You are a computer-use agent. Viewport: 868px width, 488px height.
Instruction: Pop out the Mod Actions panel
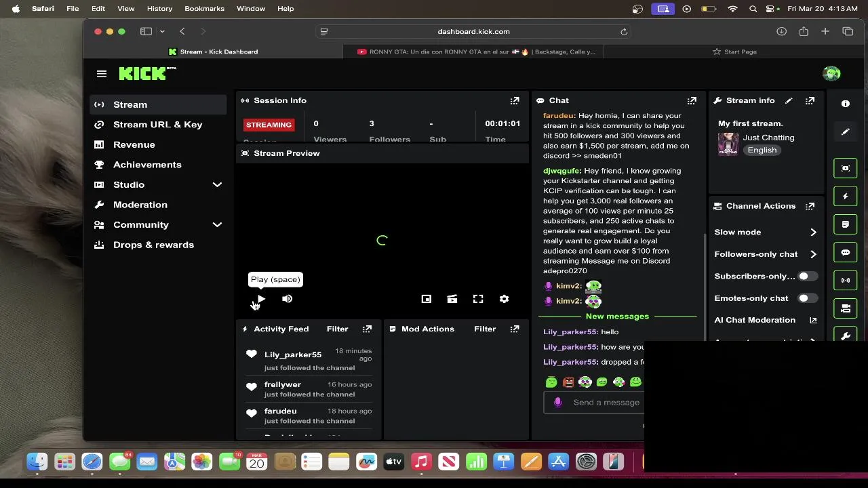515,329
